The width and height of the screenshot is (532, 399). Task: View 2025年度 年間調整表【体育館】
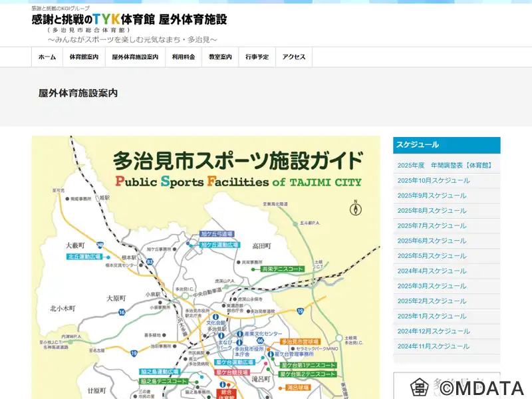click(x=444, y=165)
